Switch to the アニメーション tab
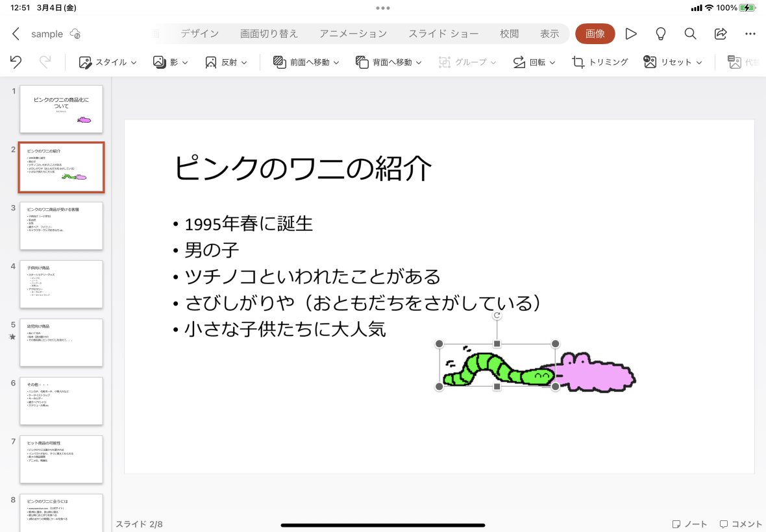The height and width of the screenshot is (532, 766). coord(352,34)
